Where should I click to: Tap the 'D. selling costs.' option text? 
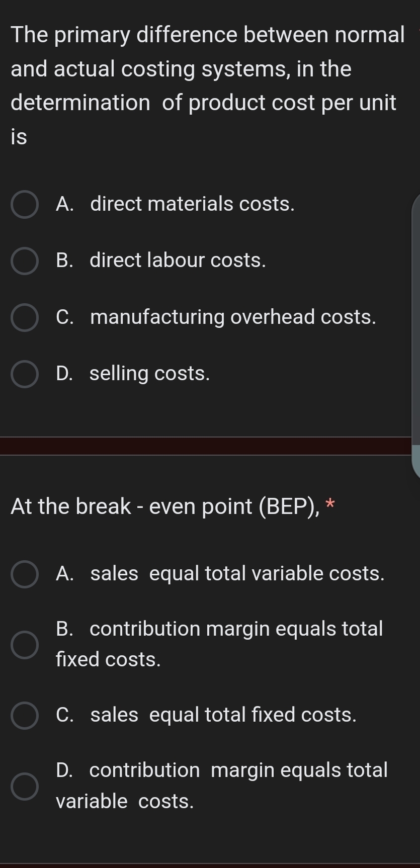click(133, 374)
